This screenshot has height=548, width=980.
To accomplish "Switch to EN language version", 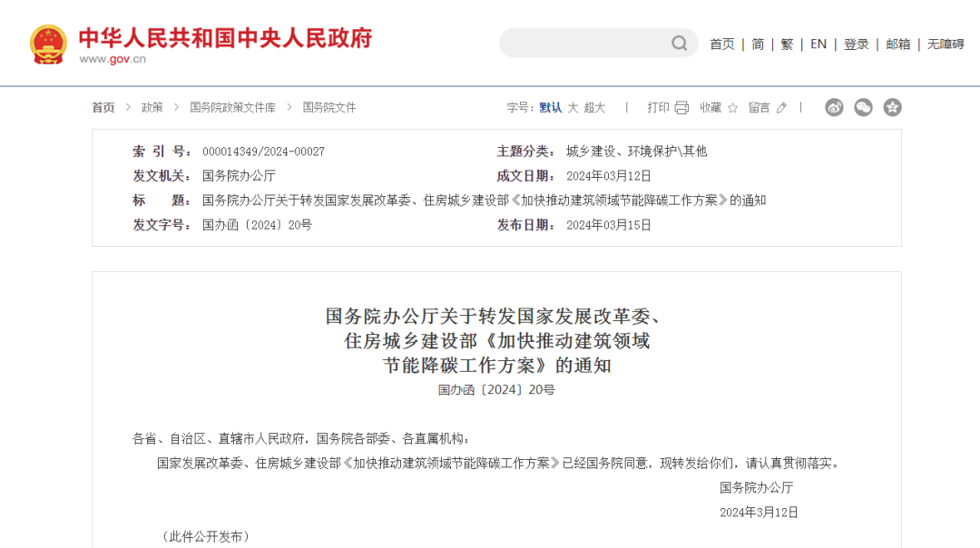I will coord(818,44).
